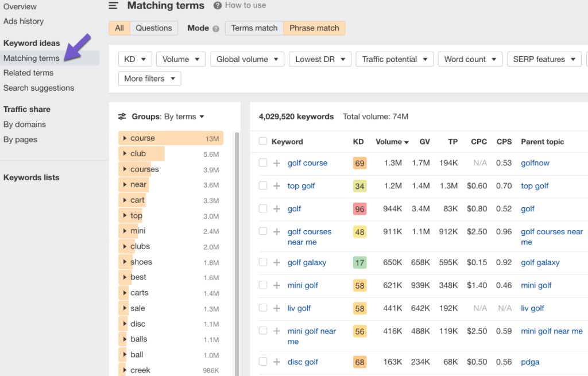Open the KD filter dropdown
The width and height of the screenshot is (588, 376).
click(x=135, y=59)
